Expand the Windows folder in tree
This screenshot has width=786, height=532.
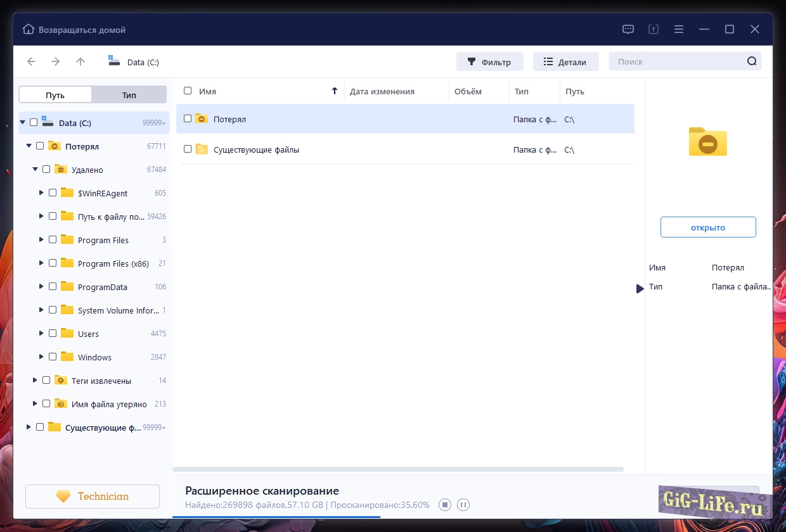click(41, 357)
